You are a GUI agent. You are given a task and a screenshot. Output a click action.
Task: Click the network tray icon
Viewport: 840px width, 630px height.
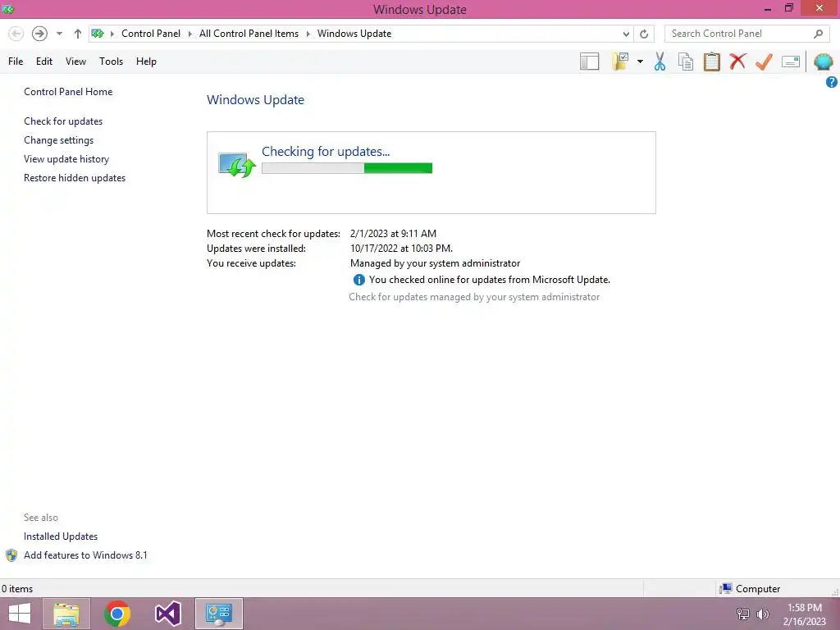pos(743,614)
